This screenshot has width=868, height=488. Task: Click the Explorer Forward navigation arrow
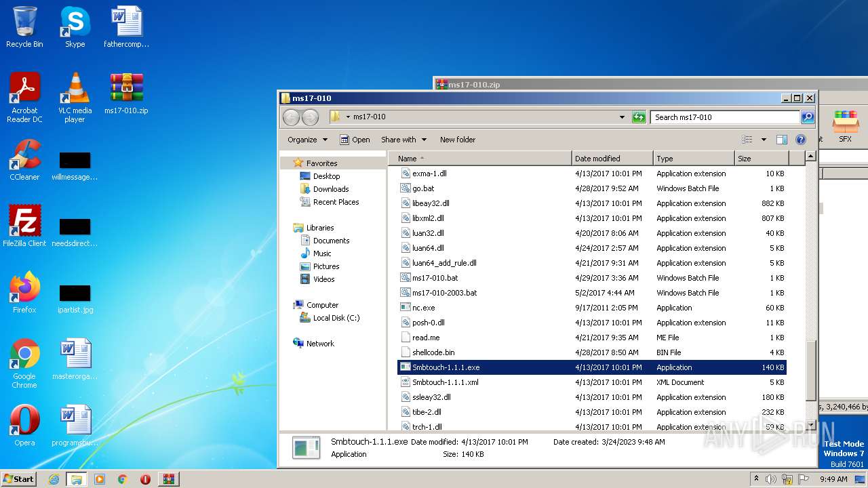pyautogui.click(x=310, y=117)
